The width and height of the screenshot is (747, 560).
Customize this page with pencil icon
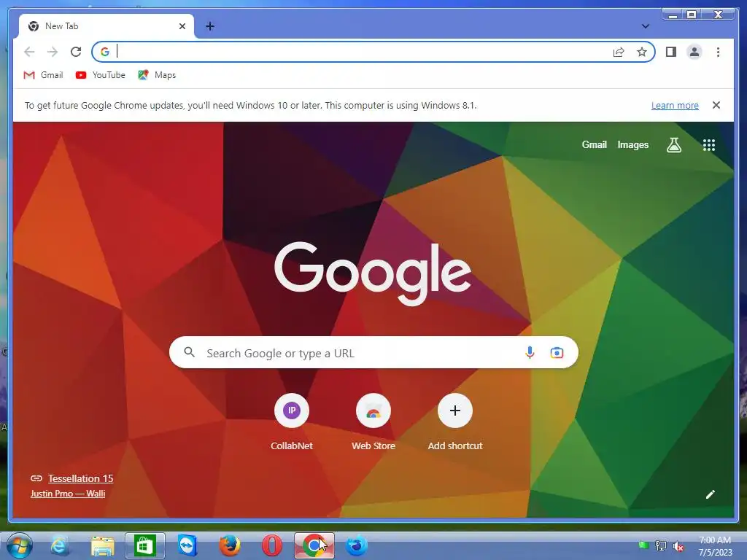(711, 494)
